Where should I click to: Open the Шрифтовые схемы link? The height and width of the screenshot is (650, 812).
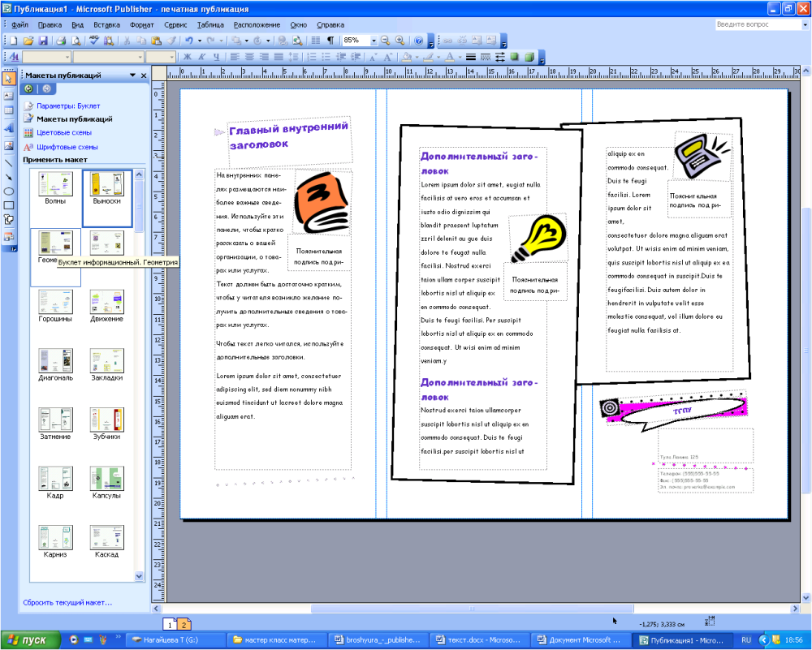(67, 147)
